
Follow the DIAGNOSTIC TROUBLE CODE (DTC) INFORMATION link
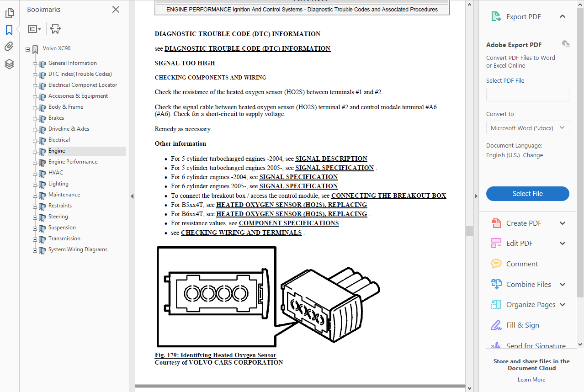[x=247, y=48]
